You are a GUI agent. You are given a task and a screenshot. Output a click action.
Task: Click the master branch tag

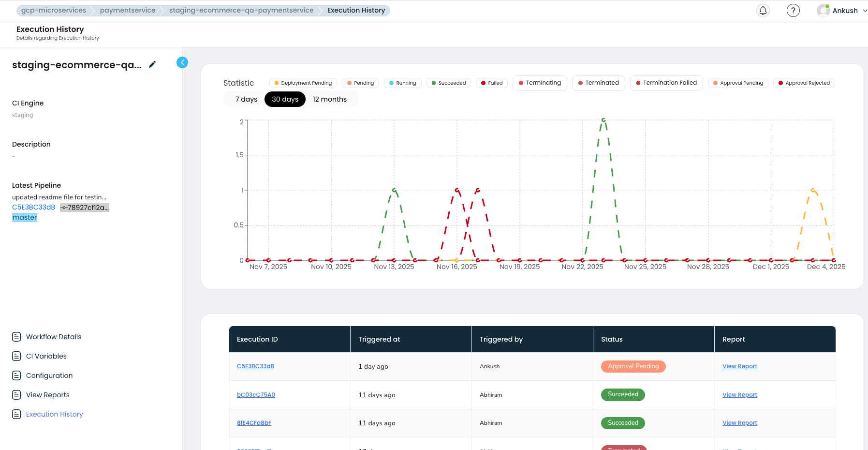click(25, 217)
